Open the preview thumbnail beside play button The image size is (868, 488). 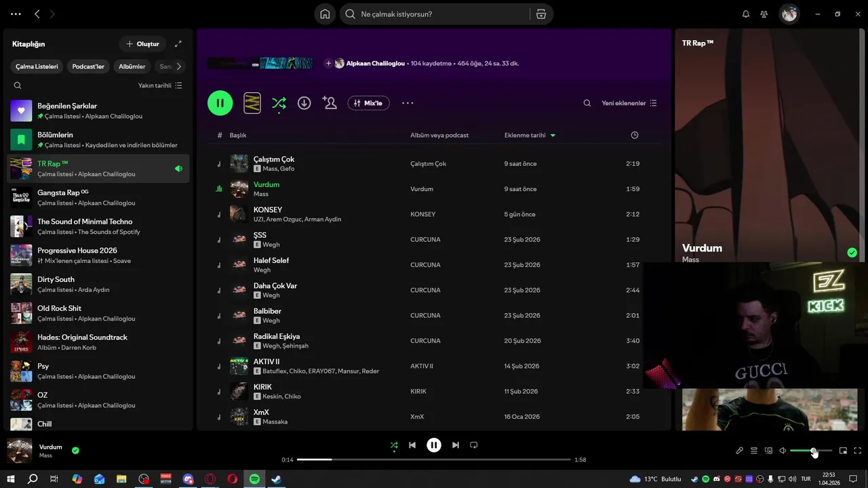252,103
